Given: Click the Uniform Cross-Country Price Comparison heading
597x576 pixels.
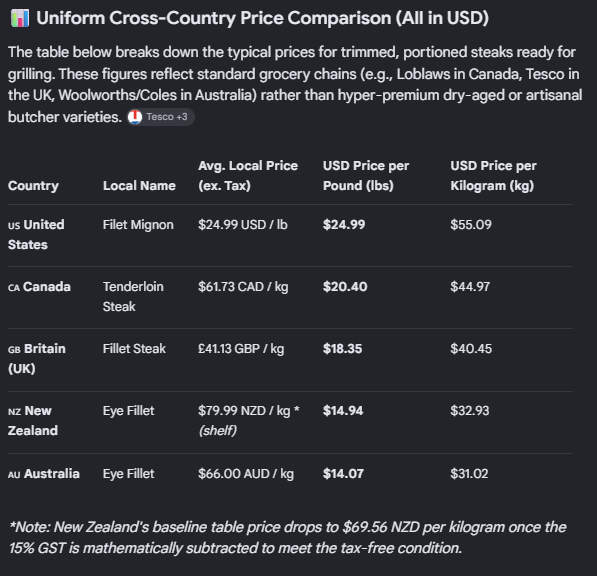Looking at the screenshot, I should point(263,18).
